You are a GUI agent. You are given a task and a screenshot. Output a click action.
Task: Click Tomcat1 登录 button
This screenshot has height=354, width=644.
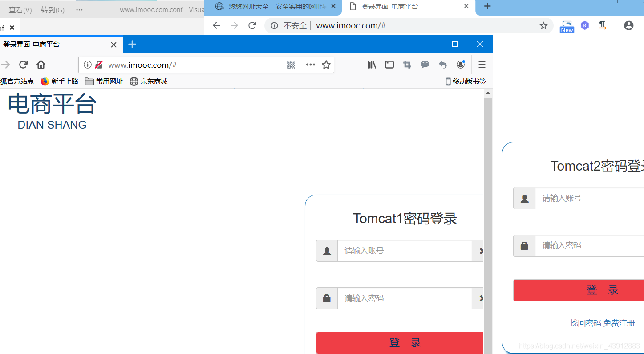coord(400,342)
